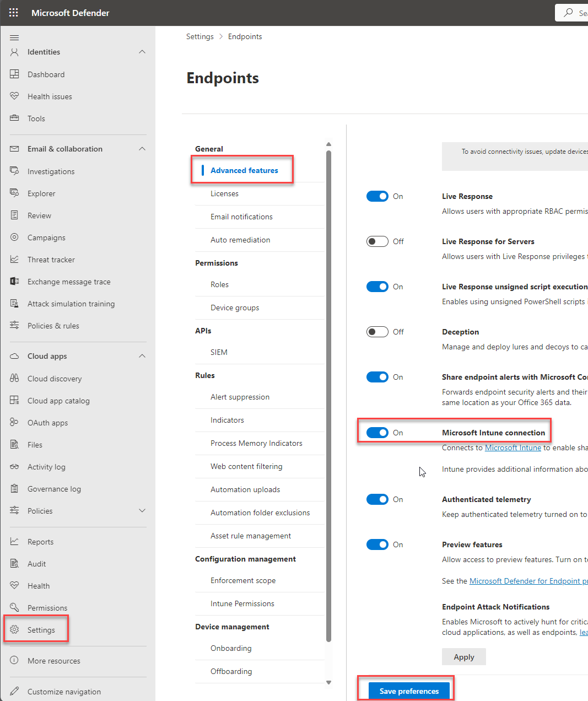Open Auto remediation settings
Screen dimensions: 588x701
pyautogui.click(x=240, y=240)
